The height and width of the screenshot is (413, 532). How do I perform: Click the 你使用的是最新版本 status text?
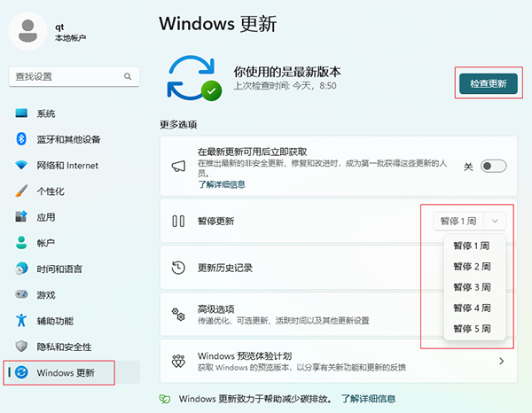tap(287, 72)
